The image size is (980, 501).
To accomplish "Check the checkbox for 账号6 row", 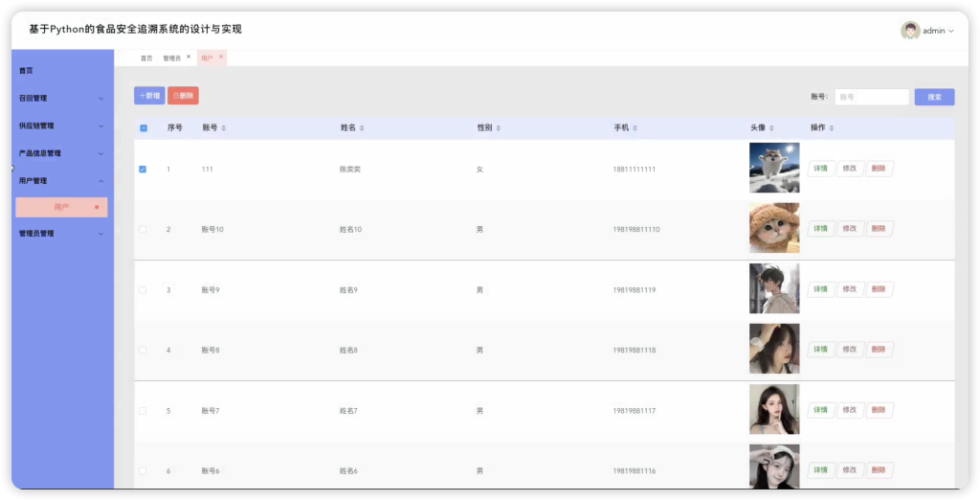I will click(x=143, y=471).
